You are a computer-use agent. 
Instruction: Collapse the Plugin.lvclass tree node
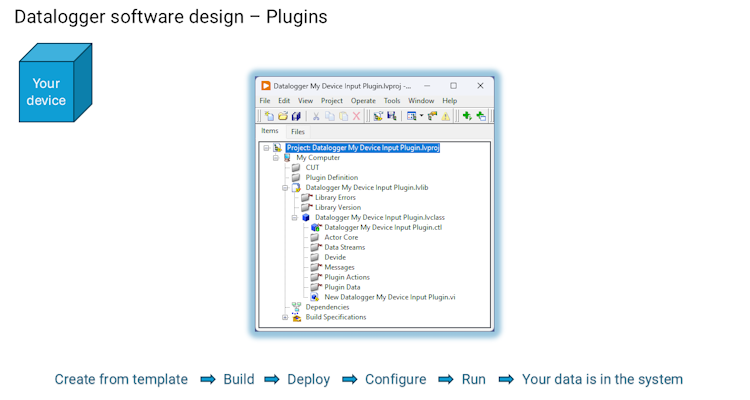click(x=295, y=217)
